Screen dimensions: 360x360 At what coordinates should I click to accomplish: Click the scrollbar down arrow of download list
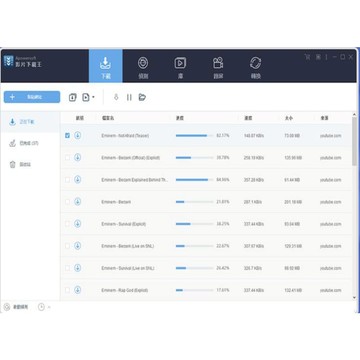tap(354, 297)
